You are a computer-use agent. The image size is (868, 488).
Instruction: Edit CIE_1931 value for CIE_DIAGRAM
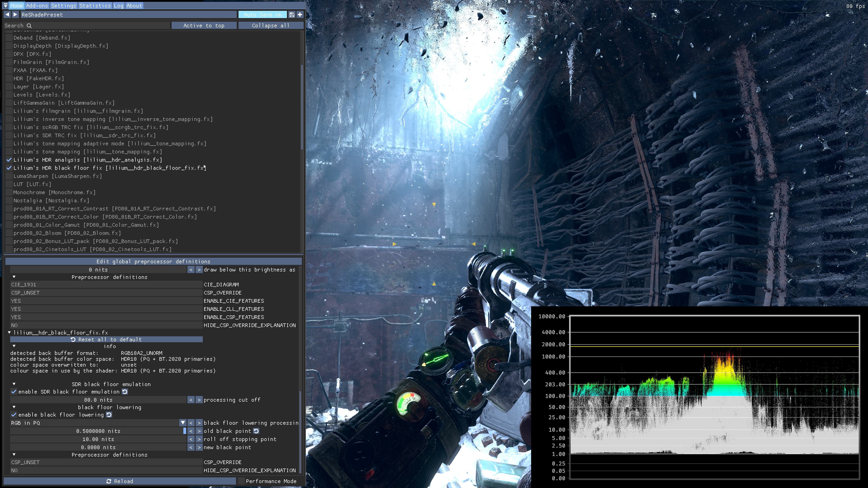pos(106,285)
